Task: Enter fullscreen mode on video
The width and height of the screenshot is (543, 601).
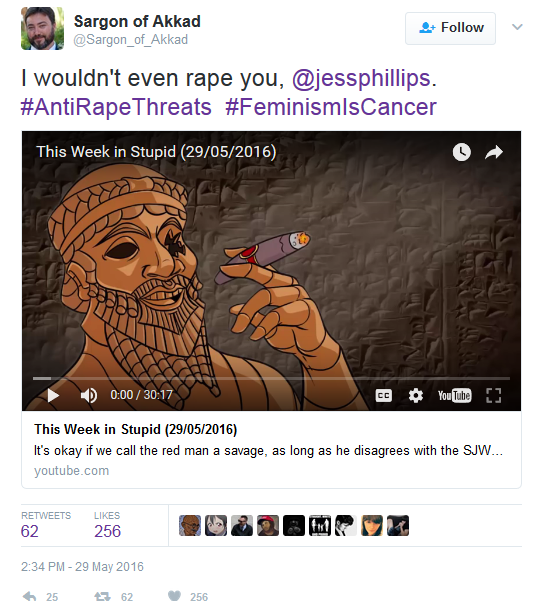Action: pos(494,396)
